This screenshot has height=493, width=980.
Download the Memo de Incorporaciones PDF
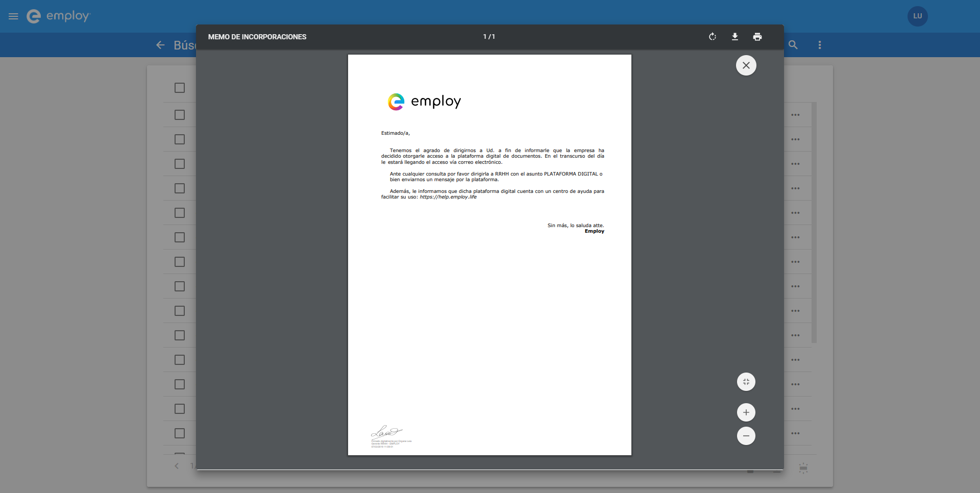[x=735, y=37]
